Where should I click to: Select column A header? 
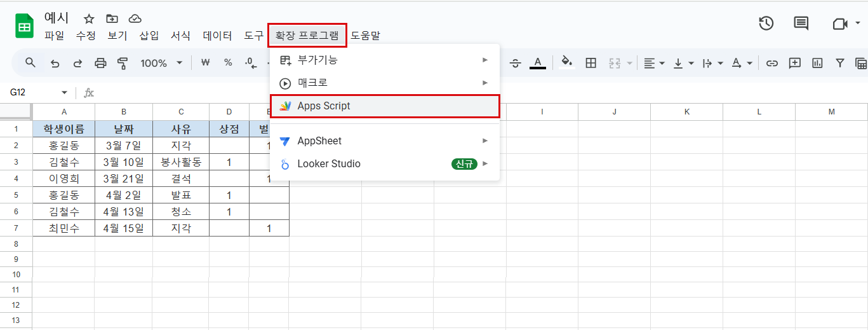[x=63, y=112]
